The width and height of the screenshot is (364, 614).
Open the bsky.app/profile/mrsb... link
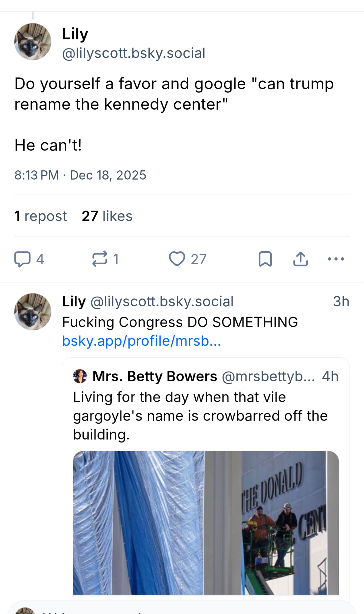coord(141,341)
